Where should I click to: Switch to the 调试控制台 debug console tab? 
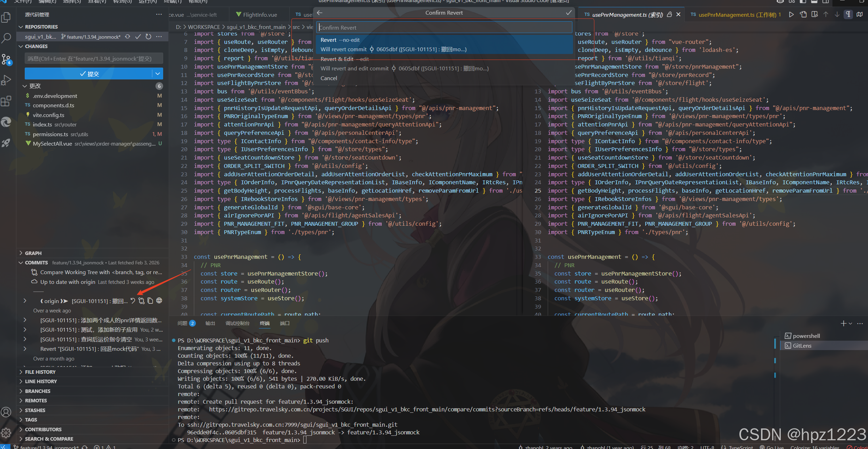tap(237, 323)
